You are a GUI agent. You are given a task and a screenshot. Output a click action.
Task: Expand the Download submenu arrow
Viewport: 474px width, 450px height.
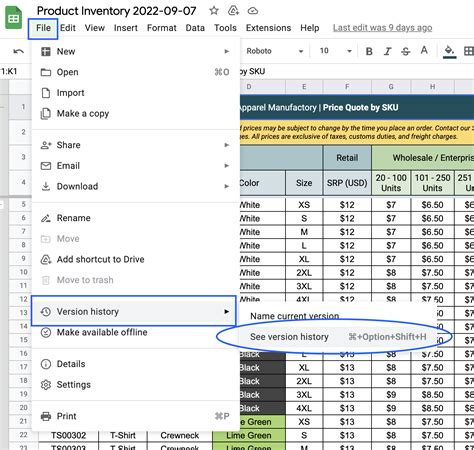point(227,186)
